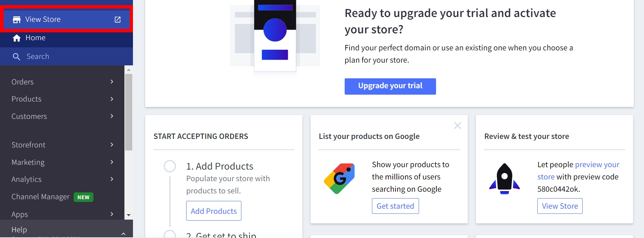
Task: Click the Upgrade your trial button
Action: (x=390, y=86)
